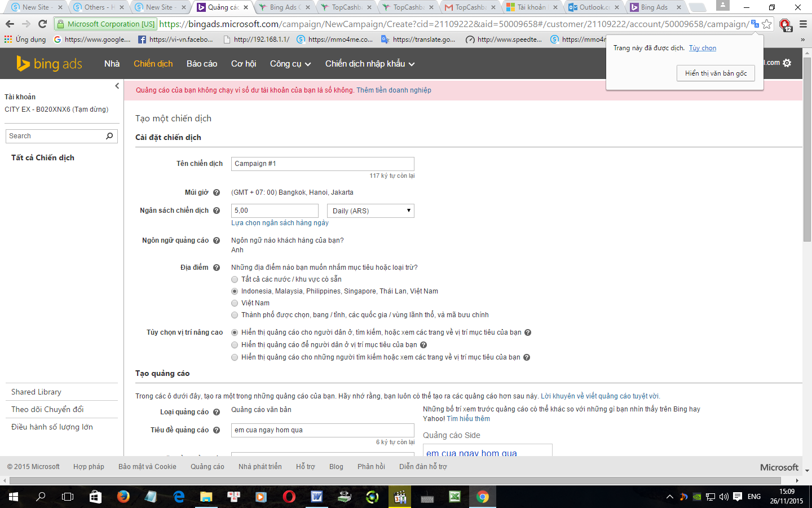The height and width of the screenshot is (508, 812).
Task: Open the Windows Start menu
Action: (14, 497)
